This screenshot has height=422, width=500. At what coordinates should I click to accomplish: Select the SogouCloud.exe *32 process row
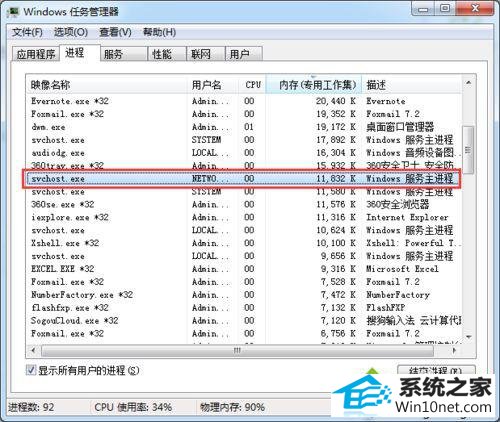point(244,321)
